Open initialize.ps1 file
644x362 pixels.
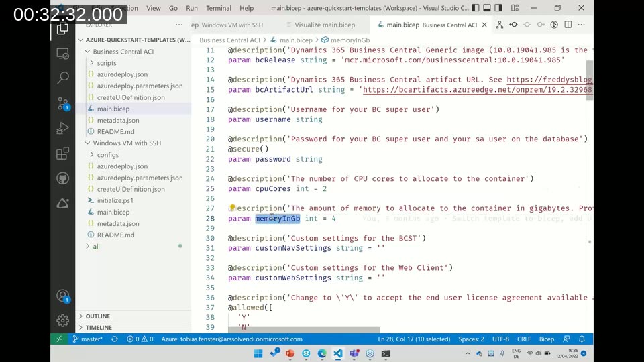115,200
